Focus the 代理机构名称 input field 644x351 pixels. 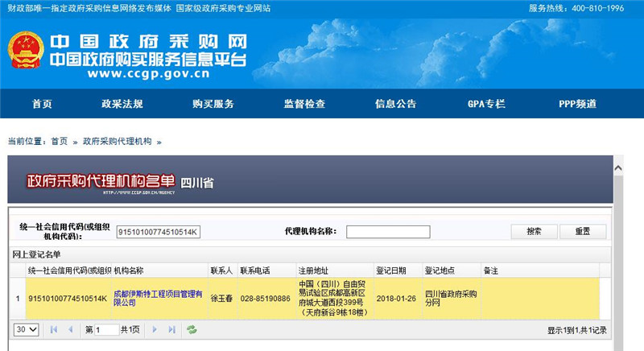click(x=388, y=232)
